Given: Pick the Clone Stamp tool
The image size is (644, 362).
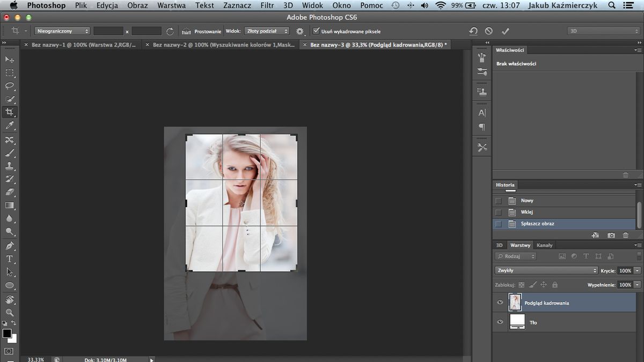Looking at the screenshot, I should click(x=10, y=166).
